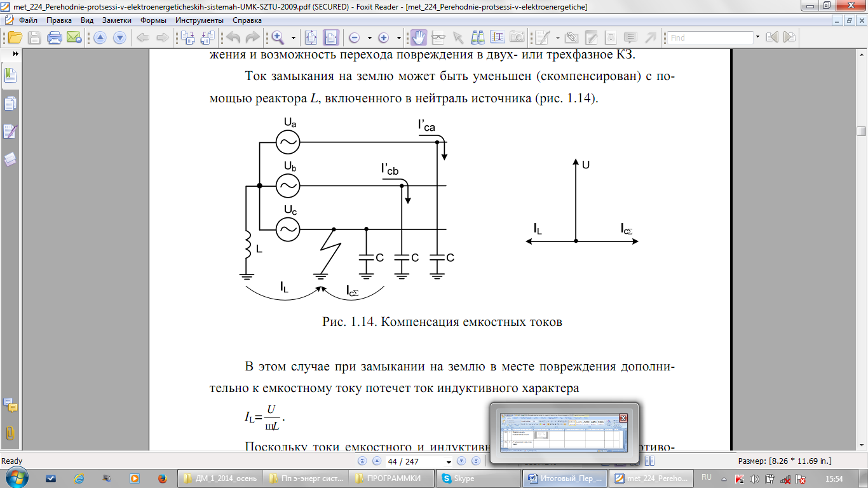The height and width of the screenshot is (488, 868).
Task: Activate the Select Text tool
Action: click(x=497, y=37)
